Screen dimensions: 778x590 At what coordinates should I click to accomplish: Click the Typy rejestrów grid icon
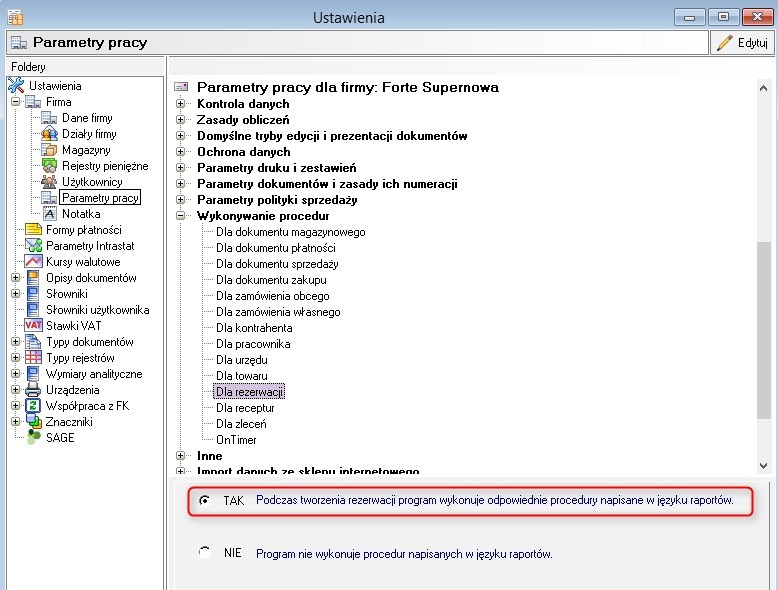[33, 358]
